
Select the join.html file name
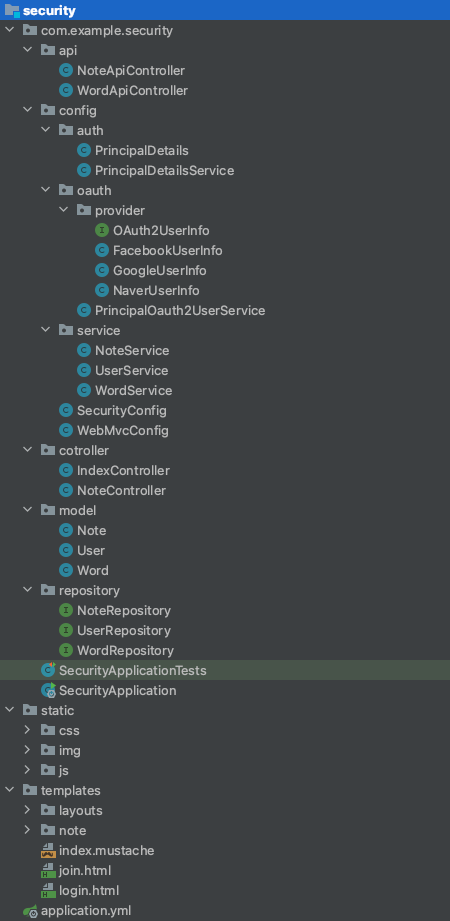(85, 870)
